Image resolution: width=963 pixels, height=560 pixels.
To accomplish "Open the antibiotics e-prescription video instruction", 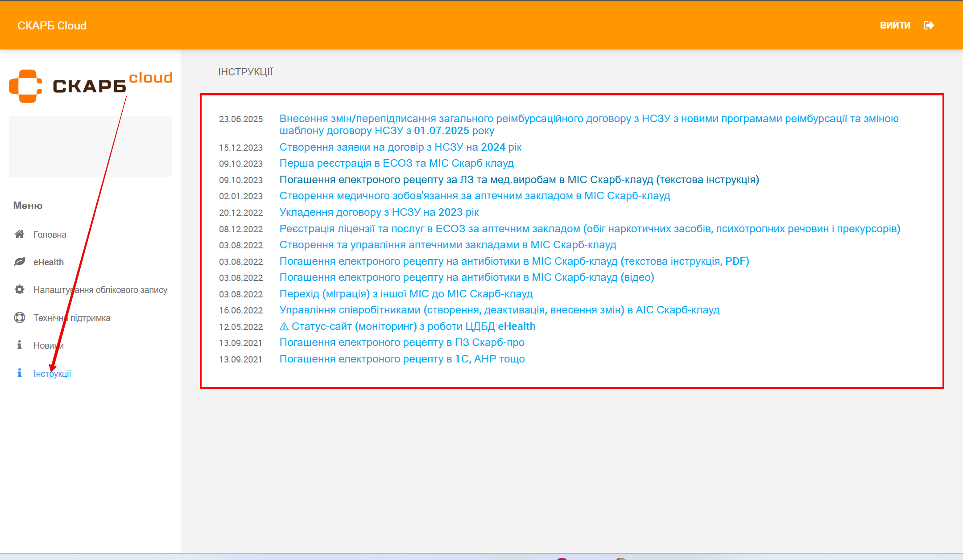I will point(466,277).
